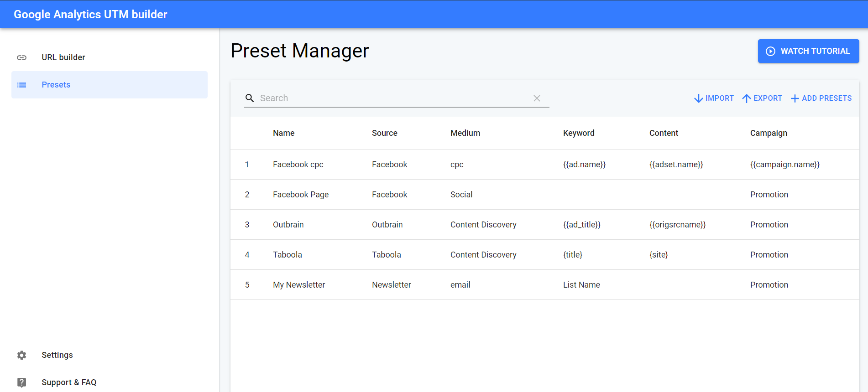Click Promotion in Outbrain row
The width and height of the screenshot is (868, 392).
pos(769,225)
